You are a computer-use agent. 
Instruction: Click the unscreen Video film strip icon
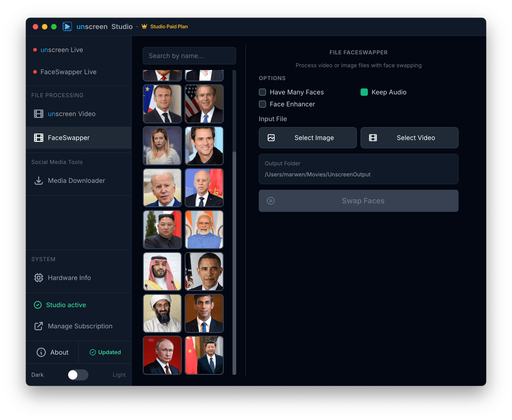(x=38, y=114)
